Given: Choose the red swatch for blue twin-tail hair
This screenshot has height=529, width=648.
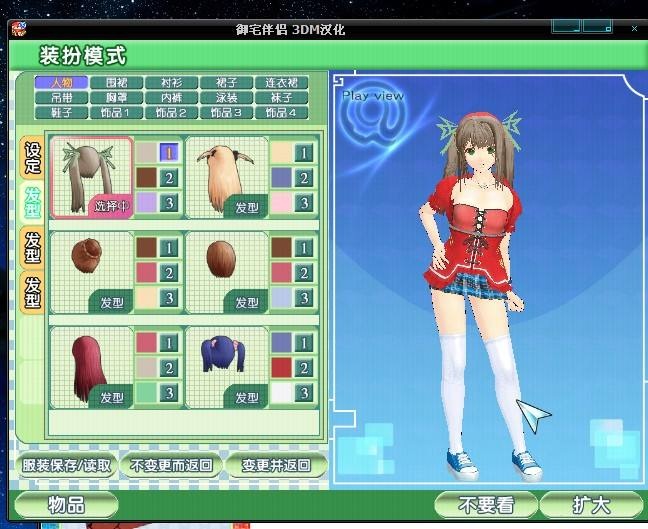Looking at the screenshot, I should click(281, 367).
